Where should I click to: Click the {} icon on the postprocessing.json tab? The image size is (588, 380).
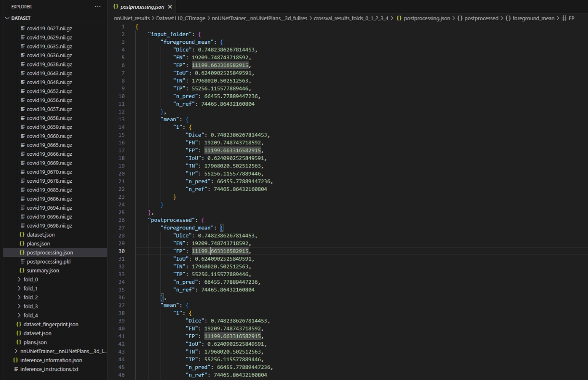pyautogui.click(x=115, y=7)
